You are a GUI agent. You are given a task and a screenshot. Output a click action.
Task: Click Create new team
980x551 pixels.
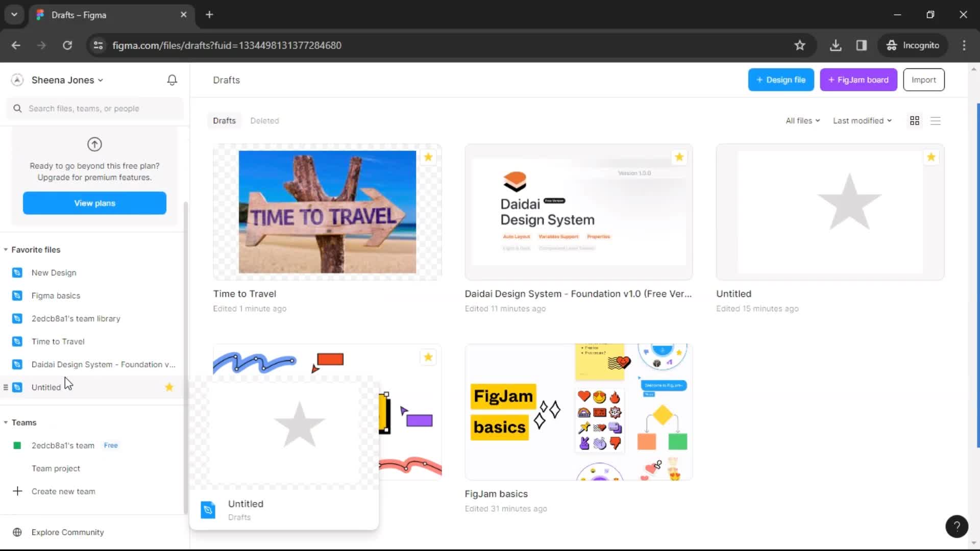[x=63, y=491]
